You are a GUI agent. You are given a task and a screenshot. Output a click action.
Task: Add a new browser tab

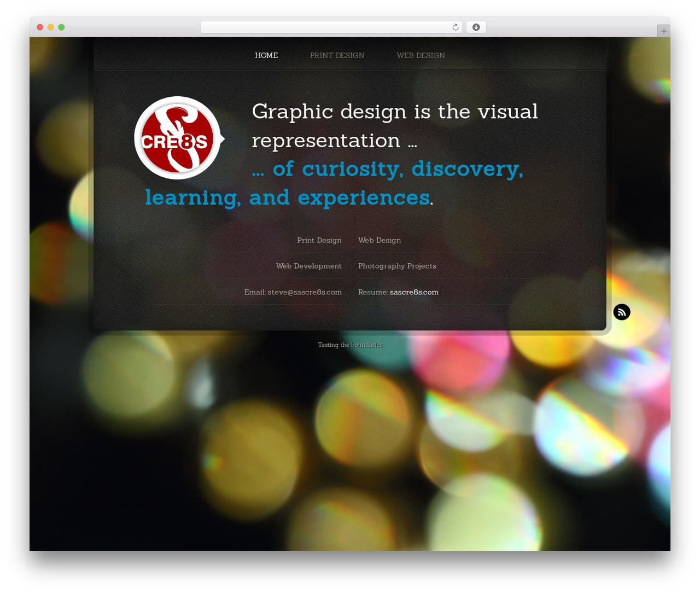coord(663,31)
